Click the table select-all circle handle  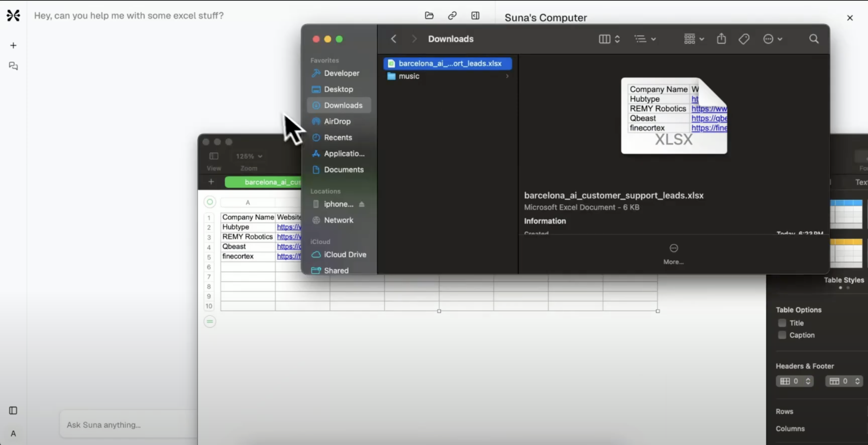[x=210, y=202]
